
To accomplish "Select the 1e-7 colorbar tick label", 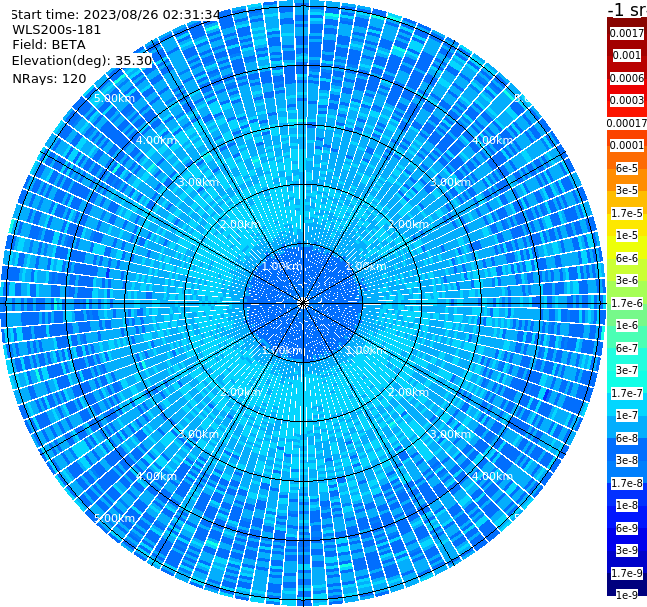I will click(x=627, y=415).
